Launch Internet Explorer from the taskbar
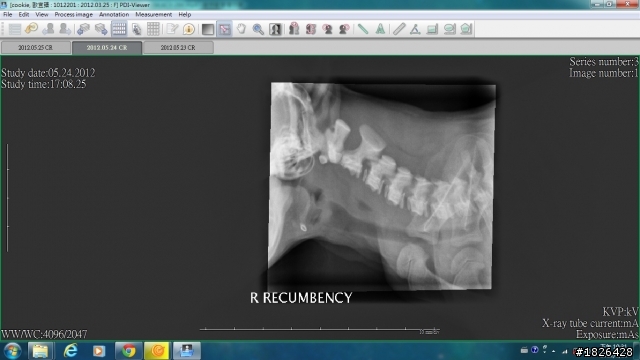The width and height of the screenshot is (640, 360). 71,351
